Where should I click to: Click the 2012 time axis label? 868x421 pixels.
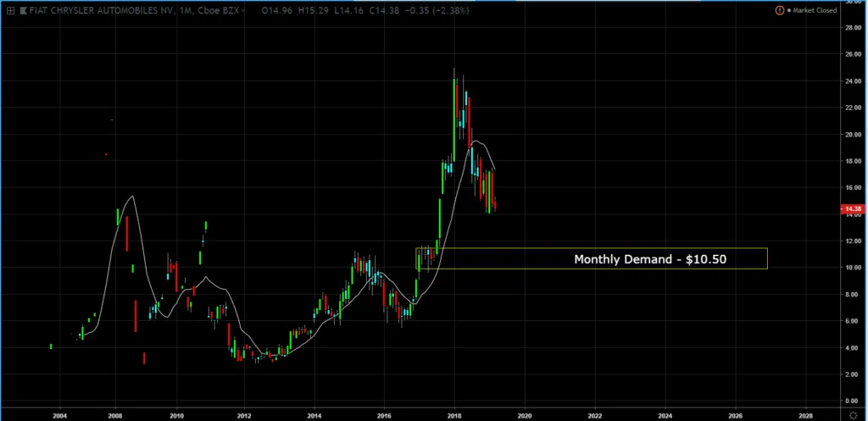244,415
